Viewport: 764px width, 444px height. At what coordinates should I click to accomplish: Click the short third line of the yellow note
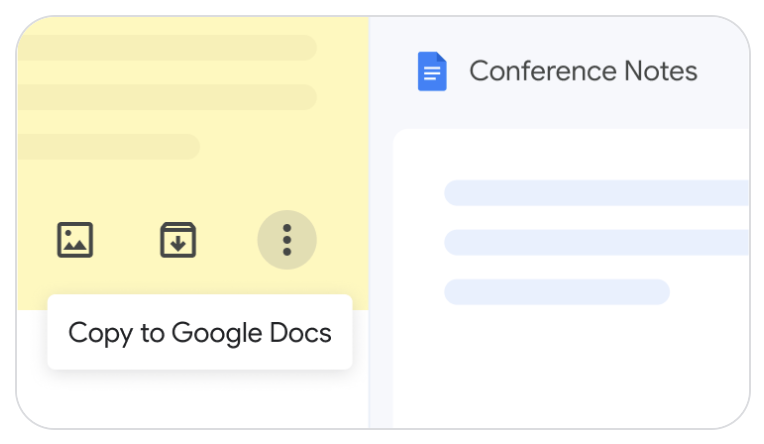click(108, 146)
